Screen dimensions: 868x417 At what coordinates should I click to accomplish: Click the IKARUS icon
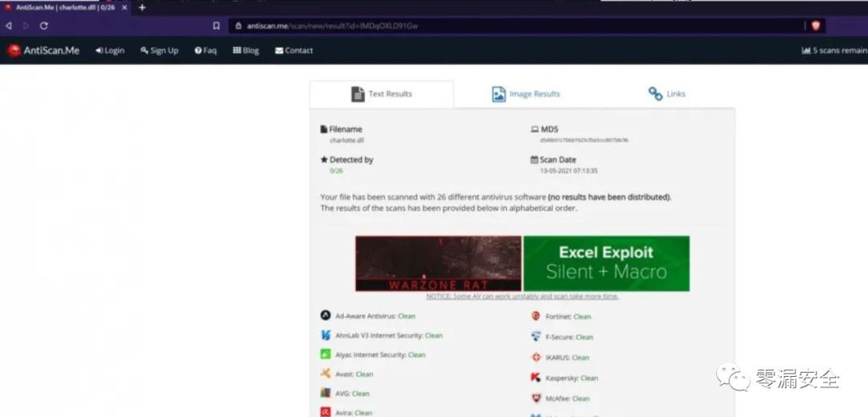tap(535, 358)
